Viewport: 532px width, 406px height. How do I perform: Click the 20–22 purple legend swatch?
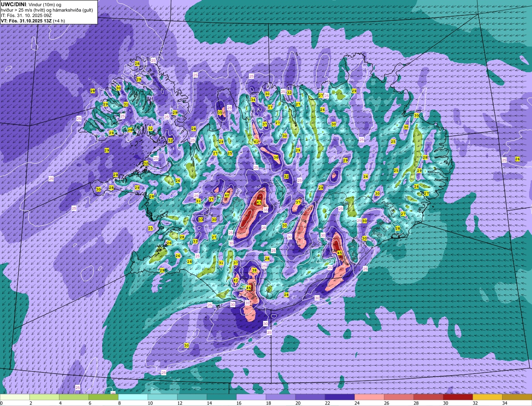pyautogui.click(x=310, y=397)
